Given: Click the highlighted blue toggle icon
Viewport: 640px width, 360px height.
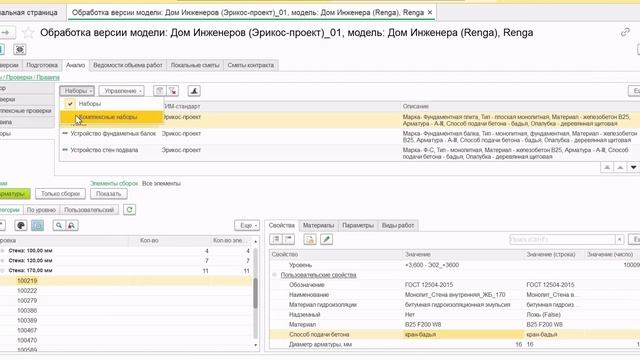Looking at the screenshot, I should [x=37, y=225].
